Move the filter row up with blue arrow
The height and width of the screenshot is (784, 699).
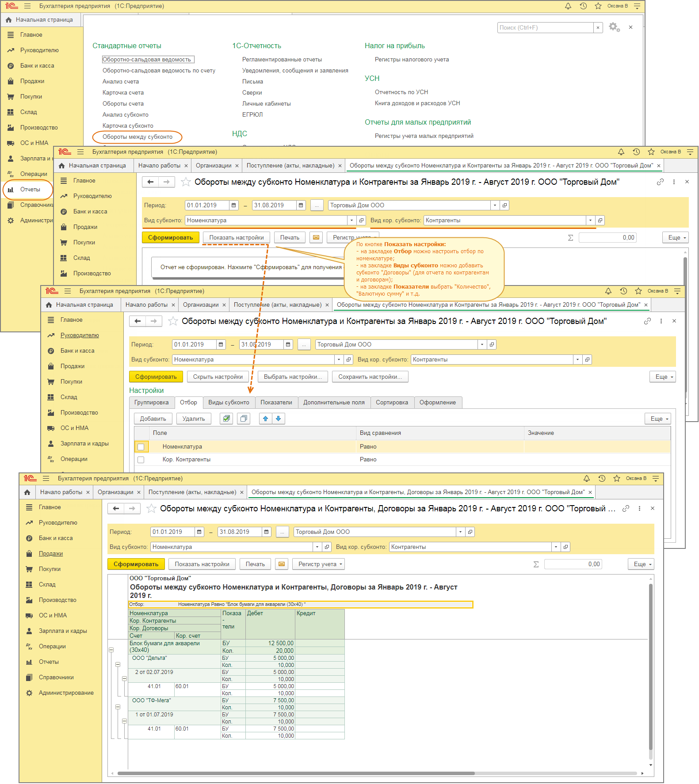[265, 419]
